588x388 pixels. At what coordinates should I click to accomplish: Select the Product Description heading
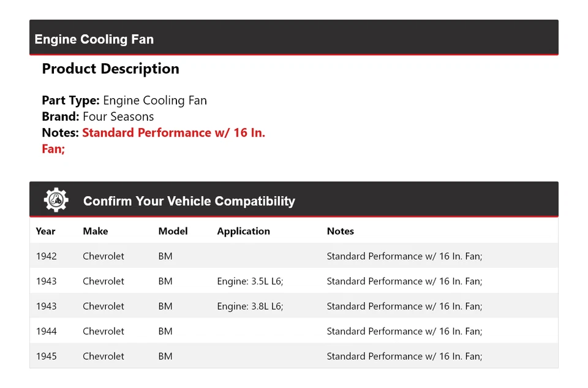tap(110, 69)
